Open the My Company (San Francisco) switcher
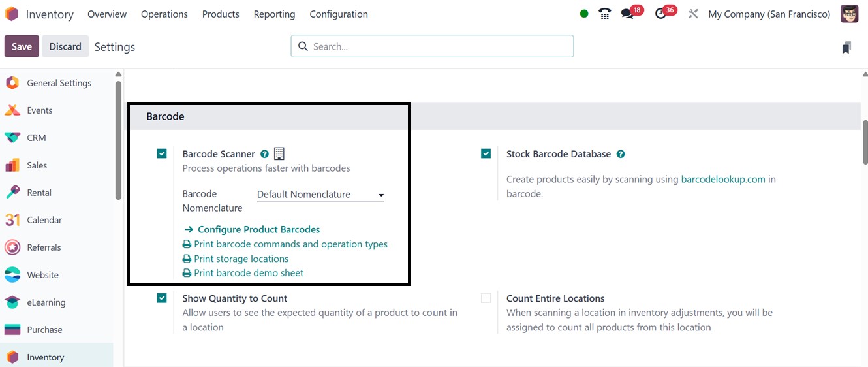 pos(769,14)
